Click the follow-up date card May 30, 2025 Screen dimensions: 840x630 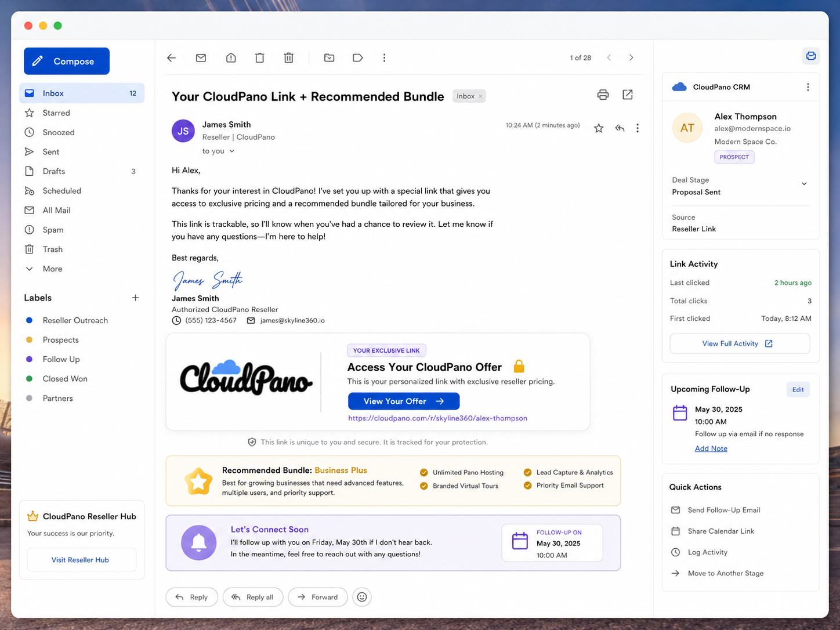[552, 544]
